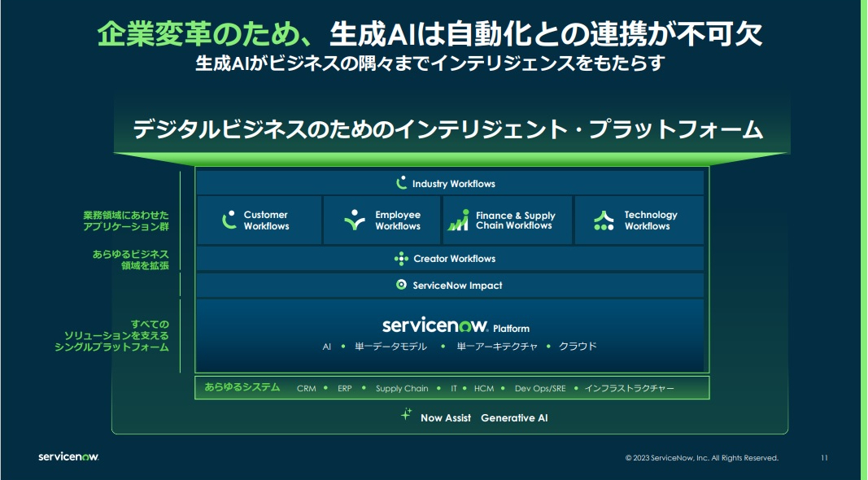Screen dimensions: 868x480
Task: Click the ServiceNow logo in footer
Action: (x=68, y=456)
